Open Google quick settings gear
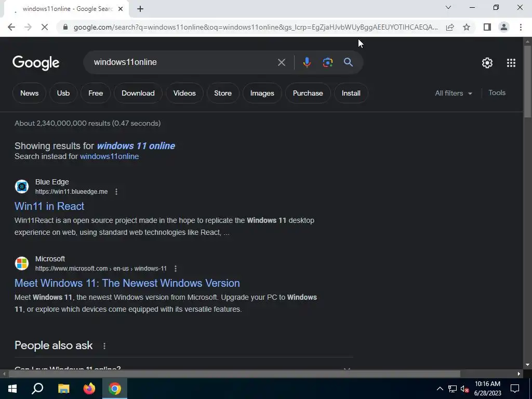Screen dimensions: 532x399 pyautogui.click(x=487, y=63)
